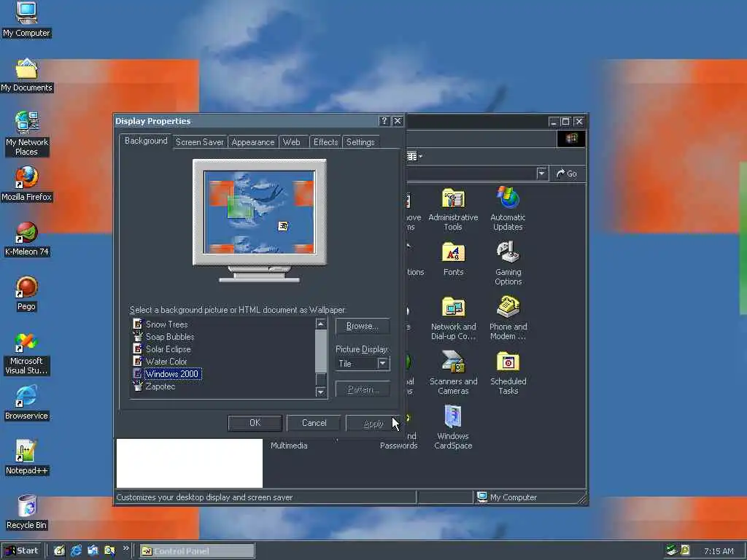Click the Go button in address bar

click(x=567, y=174)
